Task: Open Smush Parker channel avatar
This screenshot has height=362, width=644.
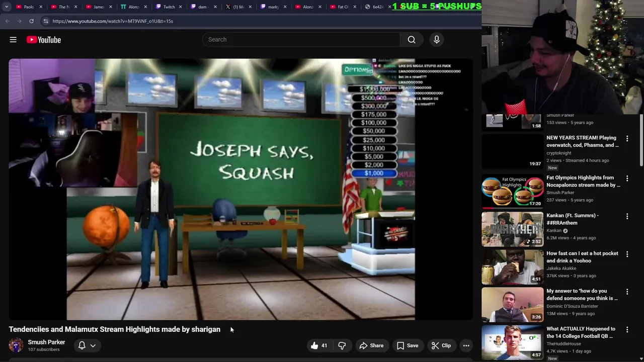Action: coord(16,345)
